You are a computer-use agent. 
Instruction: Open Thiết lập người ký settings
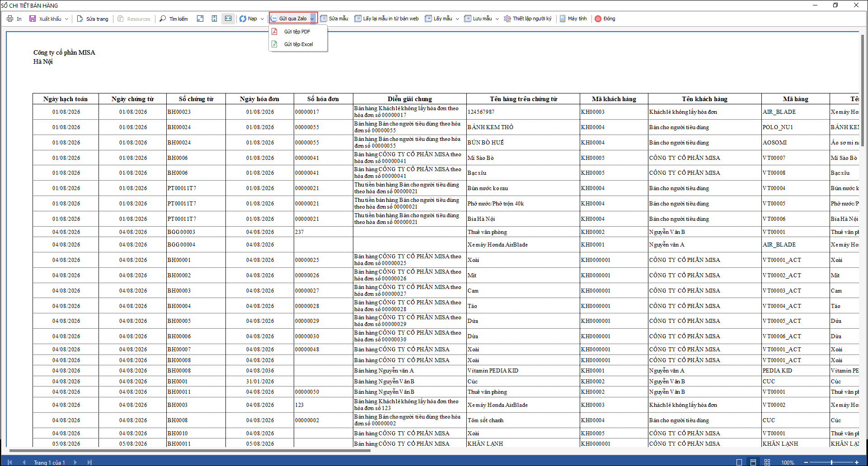(x=528, y=19)
